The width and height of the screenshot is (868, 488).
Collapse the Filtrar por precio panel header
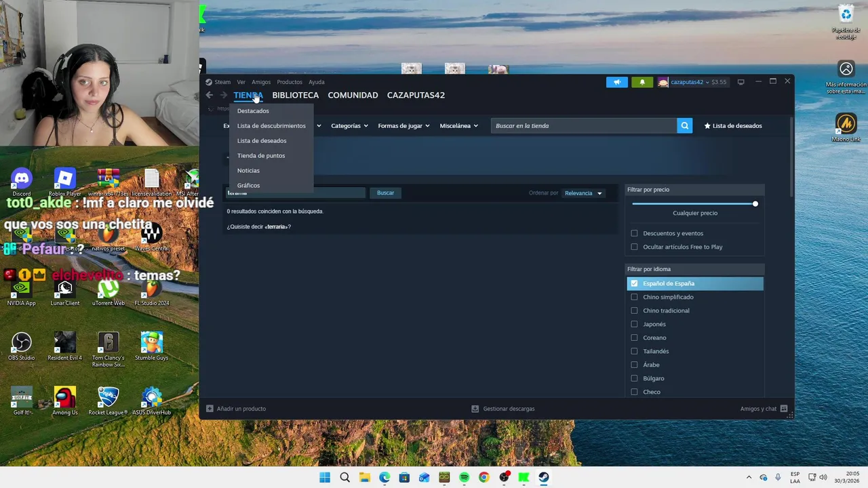coord(696,190)
